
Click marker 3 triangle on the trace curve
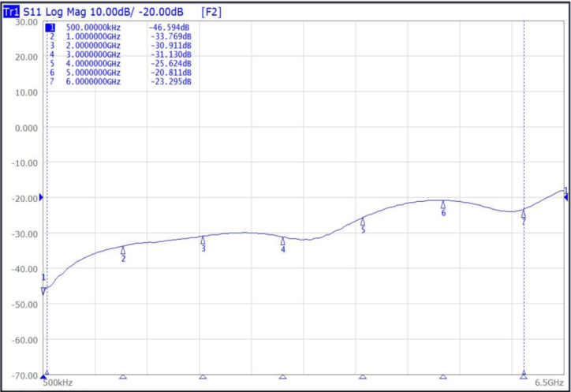(x=203, y=240)
